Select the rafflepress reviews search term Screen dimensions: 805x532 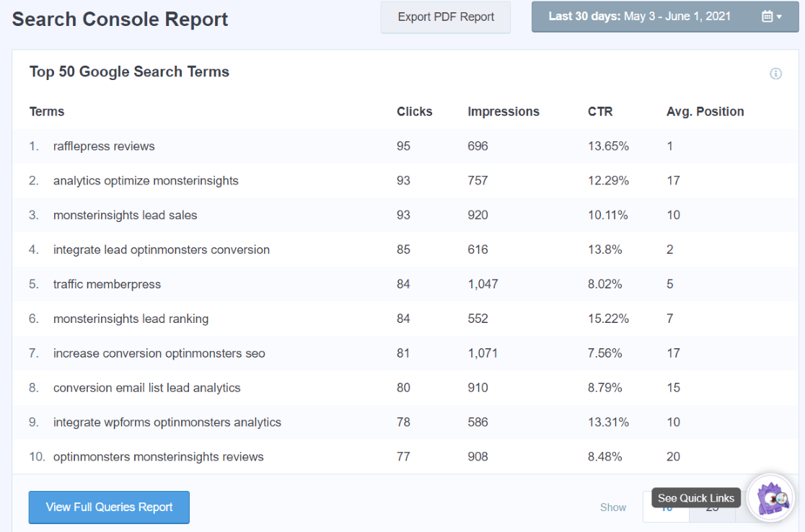[x=104, y=146]
